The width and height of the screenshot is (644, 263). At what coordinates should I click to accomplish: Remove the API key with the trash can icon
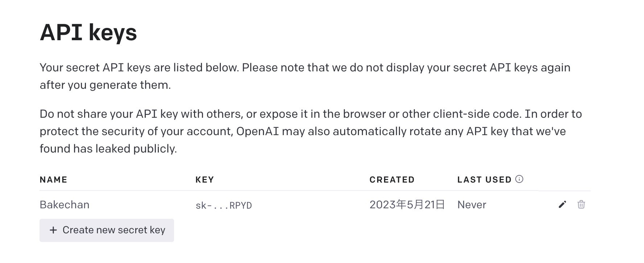(582, 205)
